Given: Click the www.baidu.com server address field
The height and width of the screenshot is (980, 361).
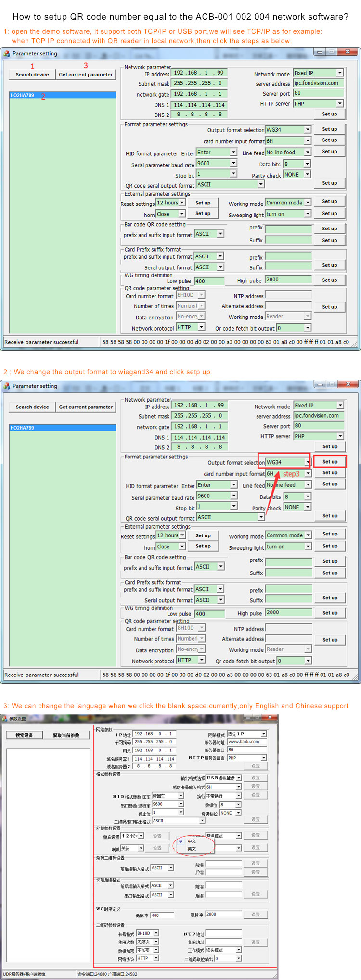Looking at the screenshot, I should pos(246,742).
